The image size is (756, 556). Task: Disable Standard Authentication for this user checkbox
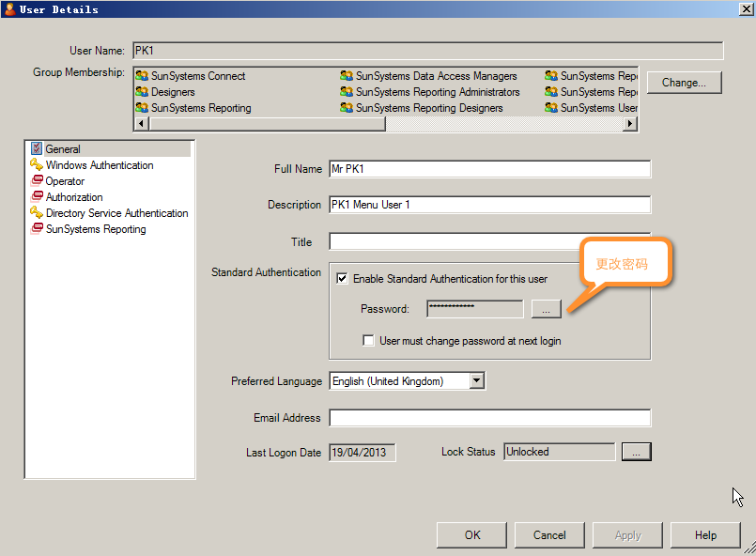click(x=342, y=279)
